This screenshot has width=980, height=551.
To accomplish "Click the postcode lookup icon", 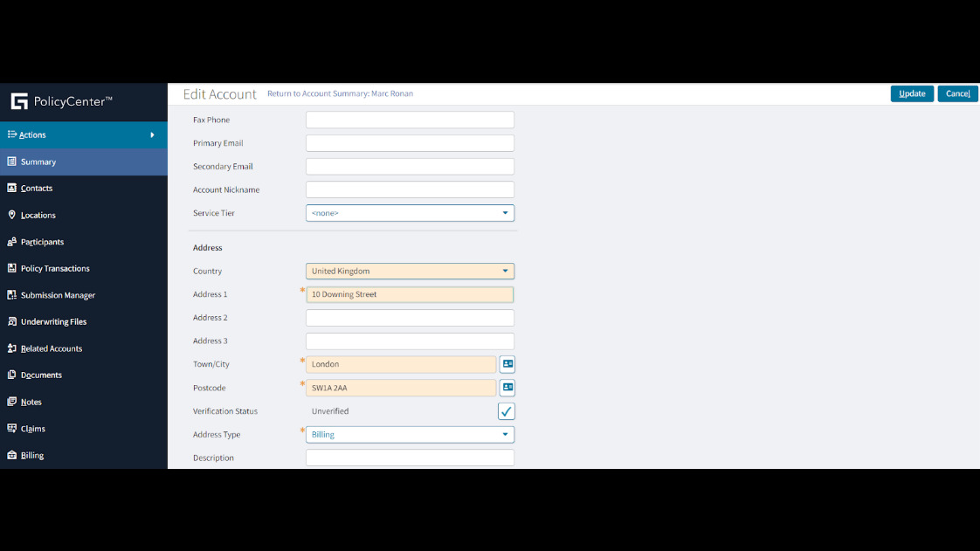I will (x=507, y=388).
